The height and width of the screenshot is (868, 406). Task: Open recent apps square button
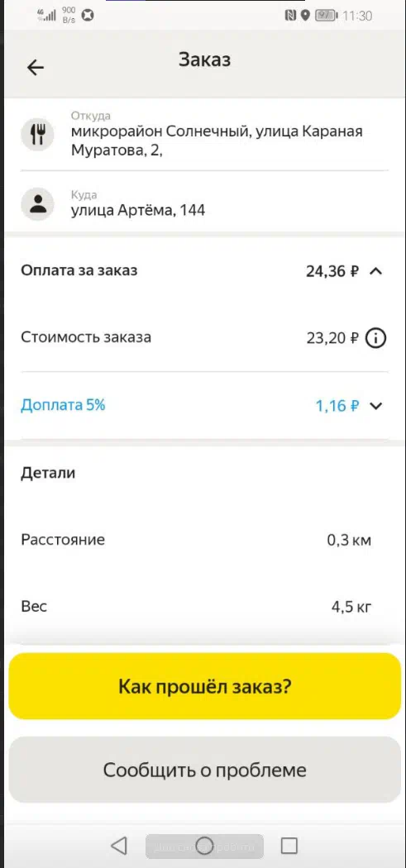289,846
